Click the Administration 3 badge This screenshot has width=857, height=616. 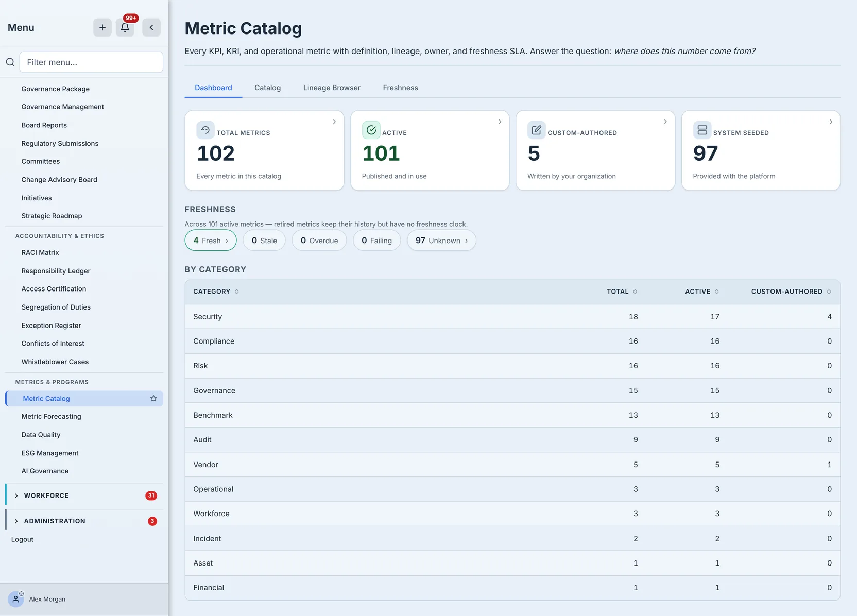152,521
